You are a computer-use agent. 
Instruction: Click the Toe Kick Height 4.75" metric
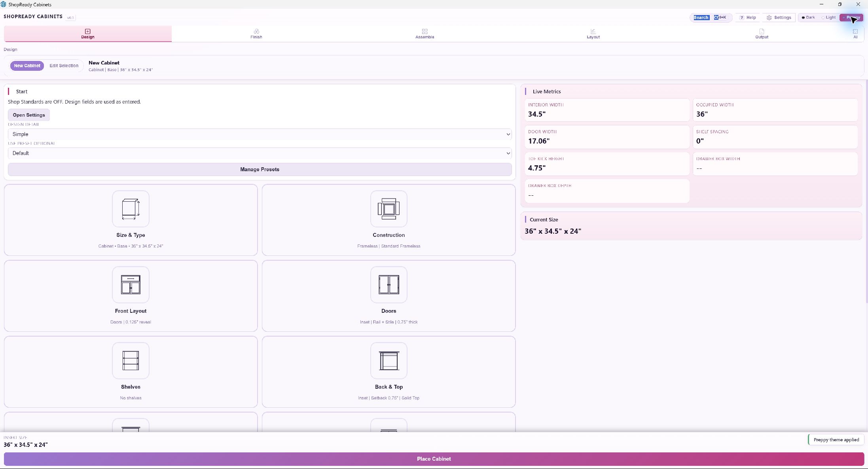(x=607, y=164)
